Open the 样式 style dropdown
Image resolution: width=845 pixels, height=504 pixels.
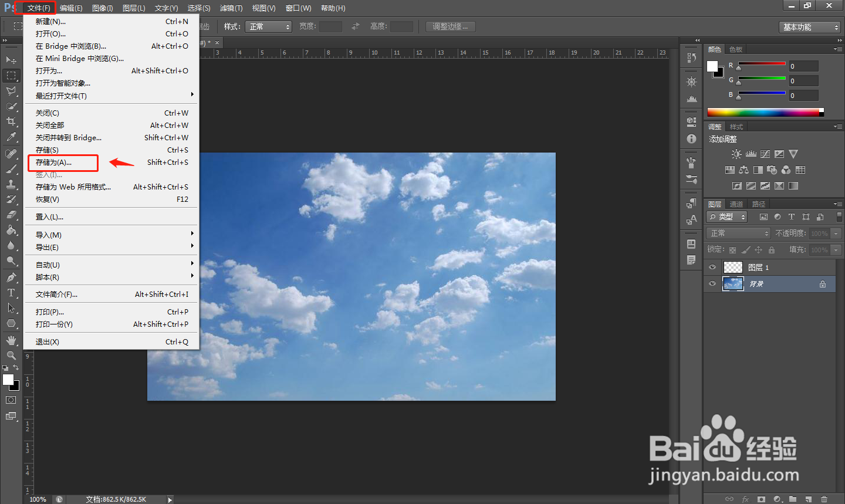[x=268, y=27]
